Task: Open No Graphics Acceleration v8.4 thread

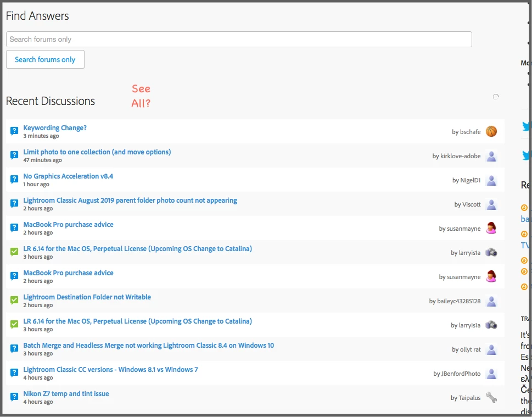Action: (68, 176)
